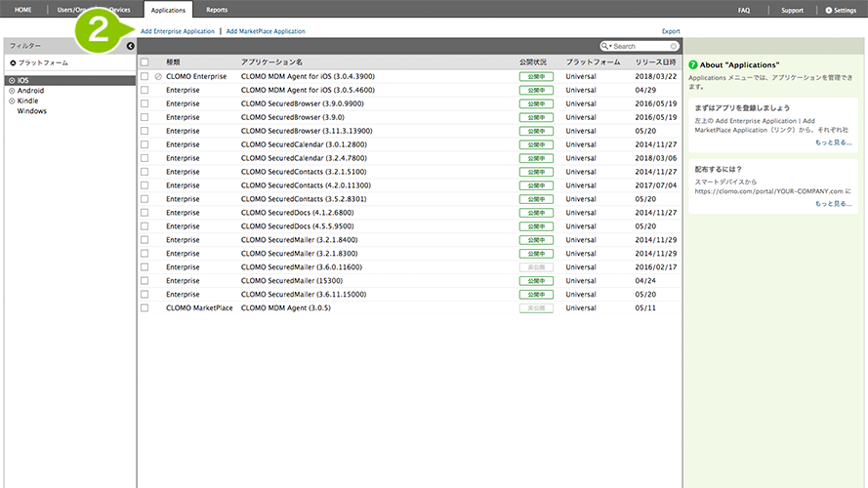Screen dimensions: 868x488
Task: Sort by リリース日時 column header
Action: [x=656, y=61]
